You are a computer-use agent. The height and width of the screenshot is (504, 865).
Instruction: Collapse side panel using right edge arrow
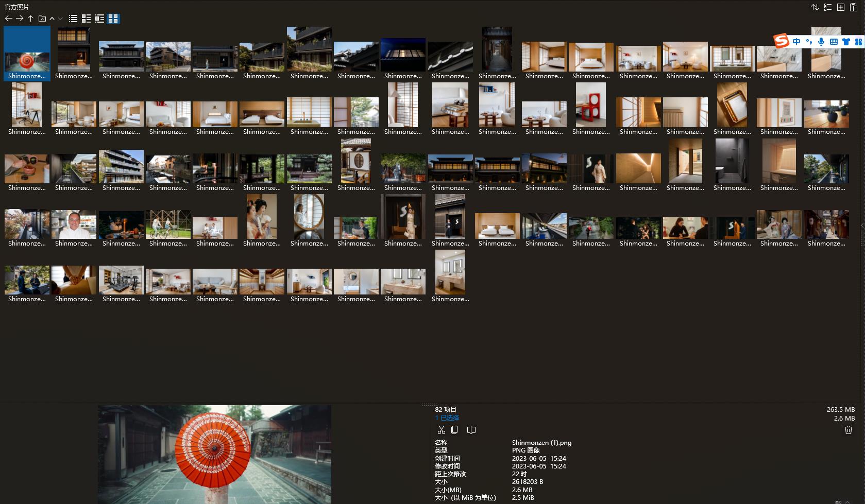click(x=862, y=225)
